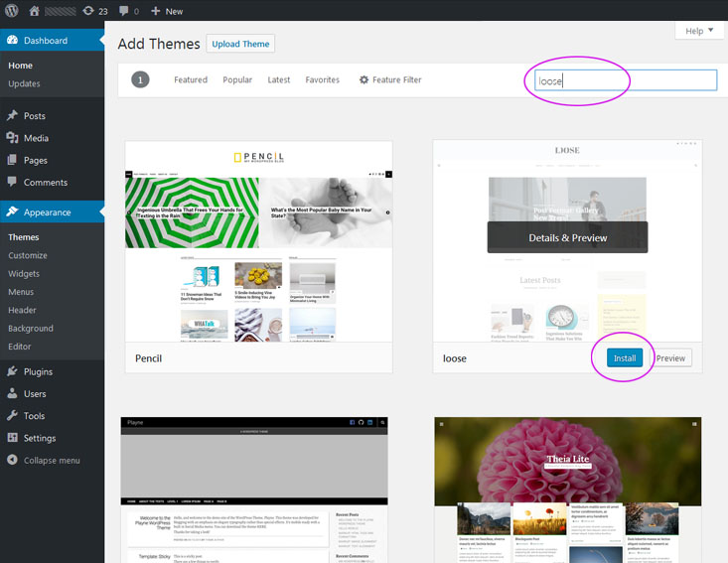Click the loose theme name label
Viewport: 728px width, 563px height.
pyautogui.click(x=455, y=358)
